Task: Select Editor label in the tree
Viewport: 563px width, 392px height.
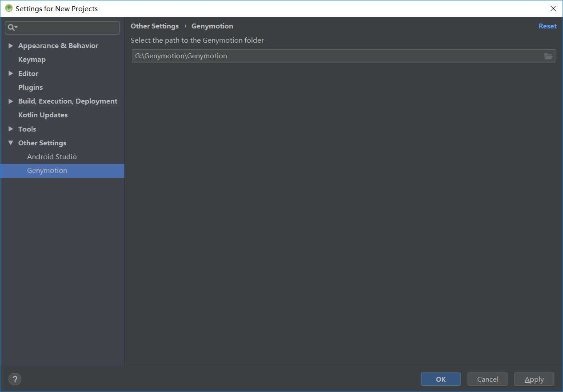Action: [x=28, y=73]
